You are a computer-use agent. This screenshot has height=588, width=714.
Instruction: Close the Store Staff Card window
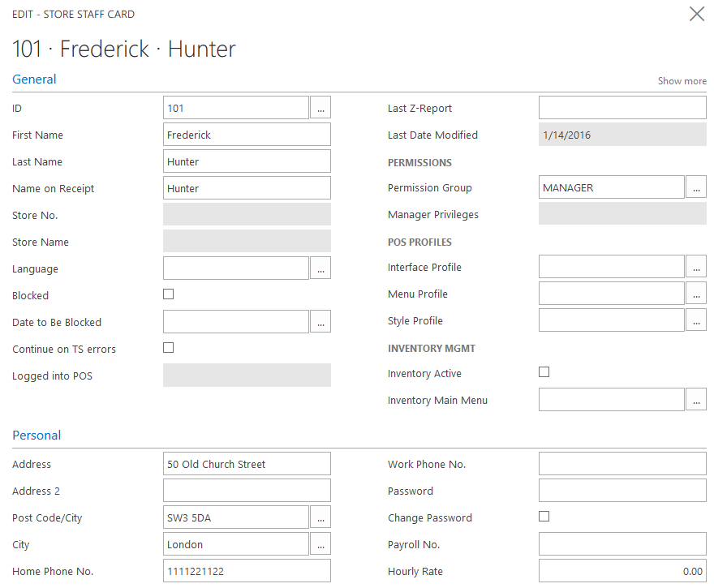[x=696, y=14]
